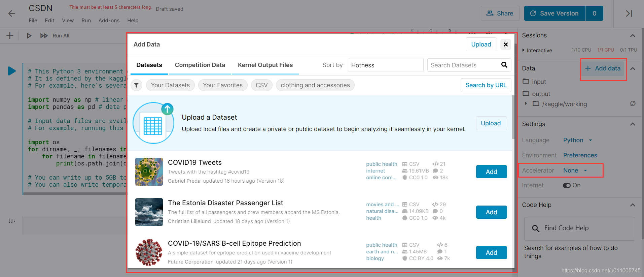The height and width of the screenshot is (277, 644).
Task: Click the input folder icon
Action: pos(526,81)
